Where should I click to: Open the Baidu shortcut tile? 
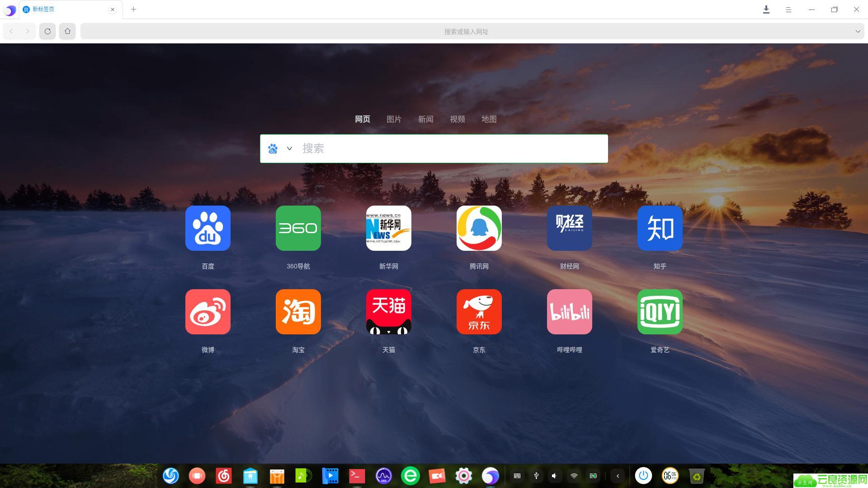pos(208,228)
